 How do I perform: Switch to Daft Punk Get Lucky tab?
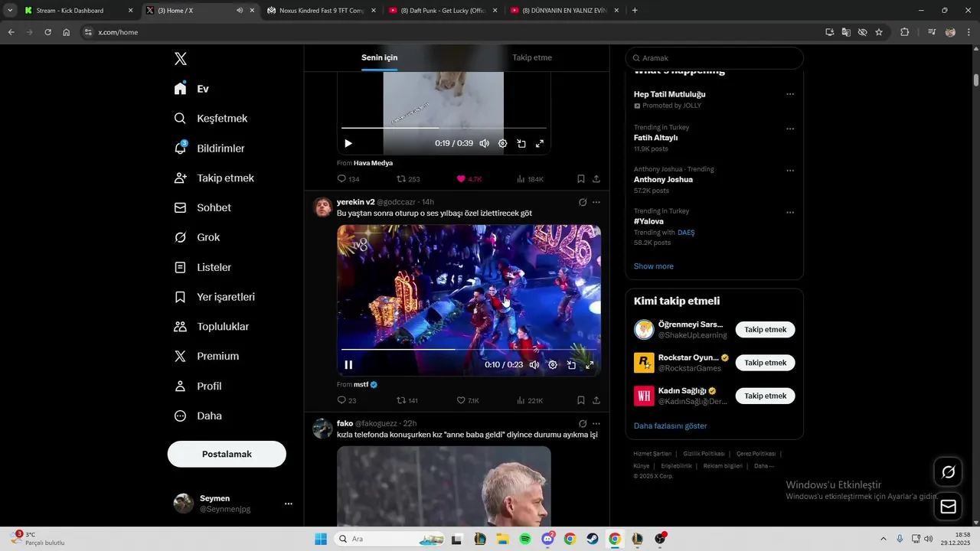coord(443,11)
